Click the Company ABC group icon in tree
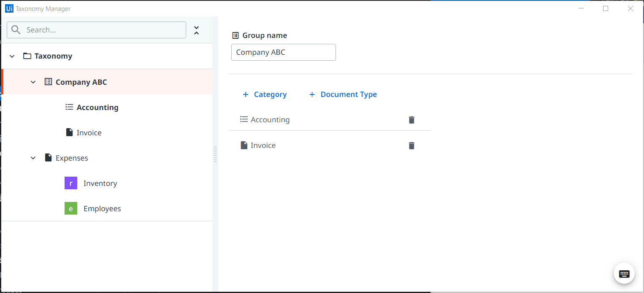 49,82
